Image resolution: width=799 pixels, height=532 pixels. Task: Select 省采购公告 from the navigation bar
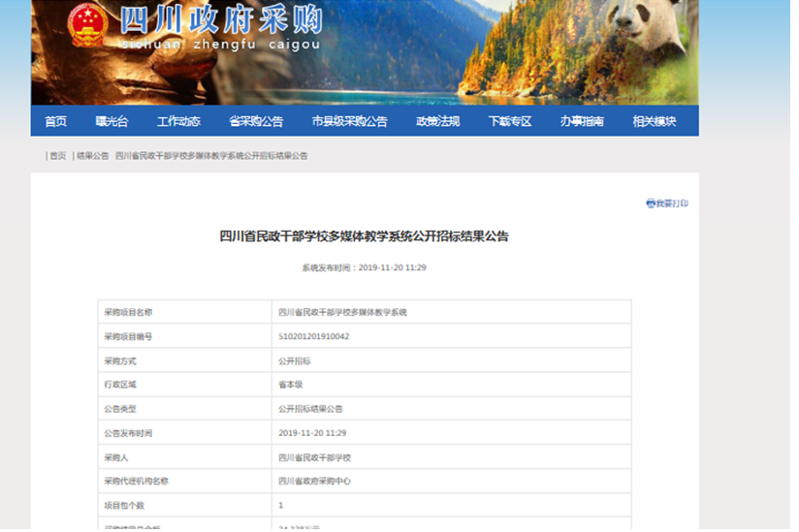256,121
